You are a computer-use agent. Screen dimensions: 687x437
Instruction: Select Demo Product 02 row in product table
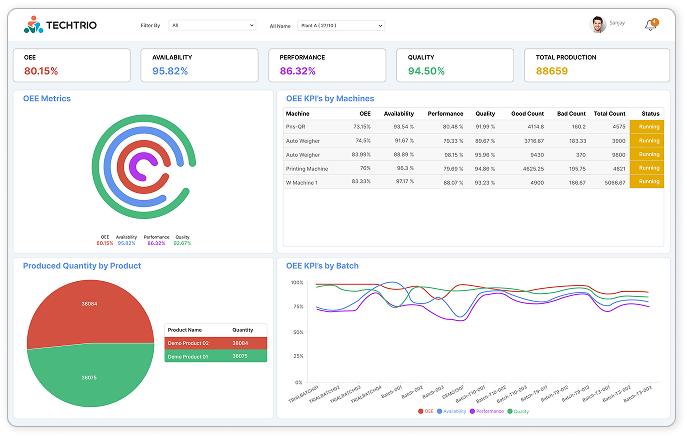(215, 342)
